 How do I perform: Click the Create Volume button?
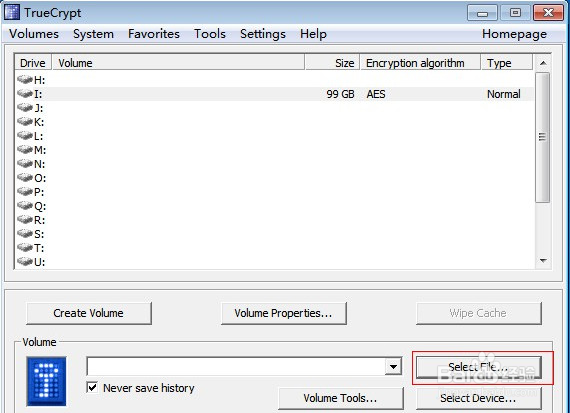tap(89, 313)
